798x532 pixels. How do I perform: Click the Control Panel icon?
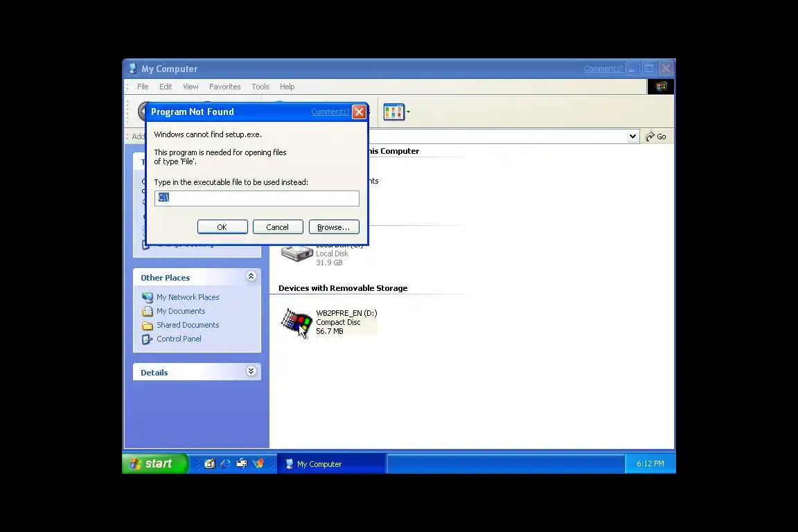pyautogui.click(x=148, y=339)
